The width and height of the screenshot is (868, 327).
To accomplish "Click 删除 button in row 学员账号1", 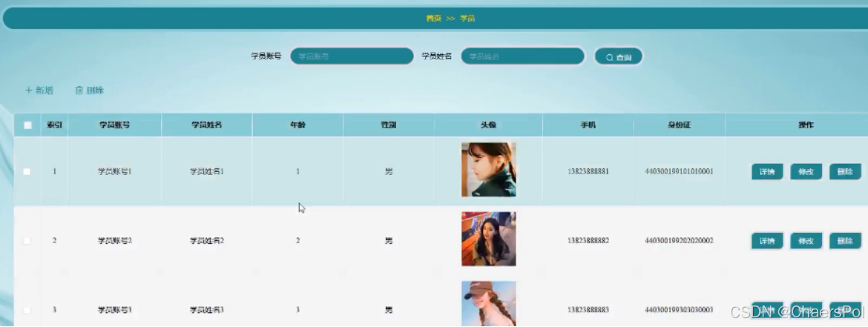I will (x=845, y=172).
